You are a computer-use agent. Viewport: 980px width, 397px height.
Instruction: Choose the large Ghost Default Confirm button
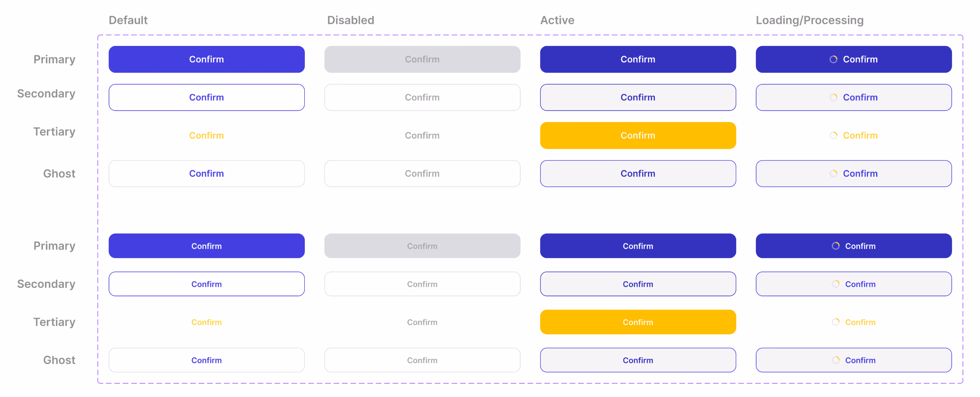click(x=207, y=173)
